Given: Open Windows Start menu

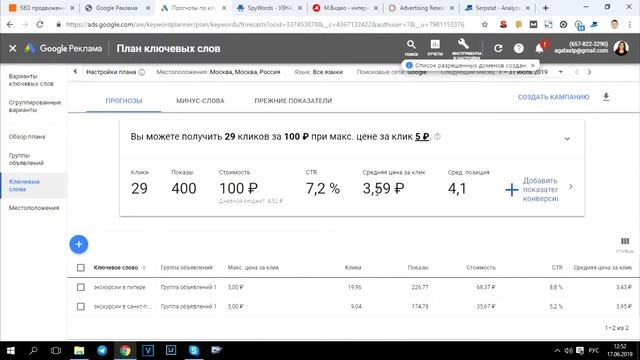Looking at the screenshot, I should (11, 351).
